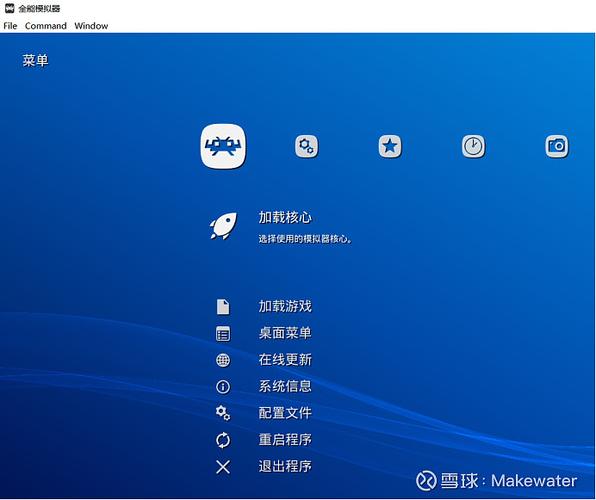This screenshot has width=596, height=500.
Task: Click the info icon beside 系统信息
Action: coord(223,387)
